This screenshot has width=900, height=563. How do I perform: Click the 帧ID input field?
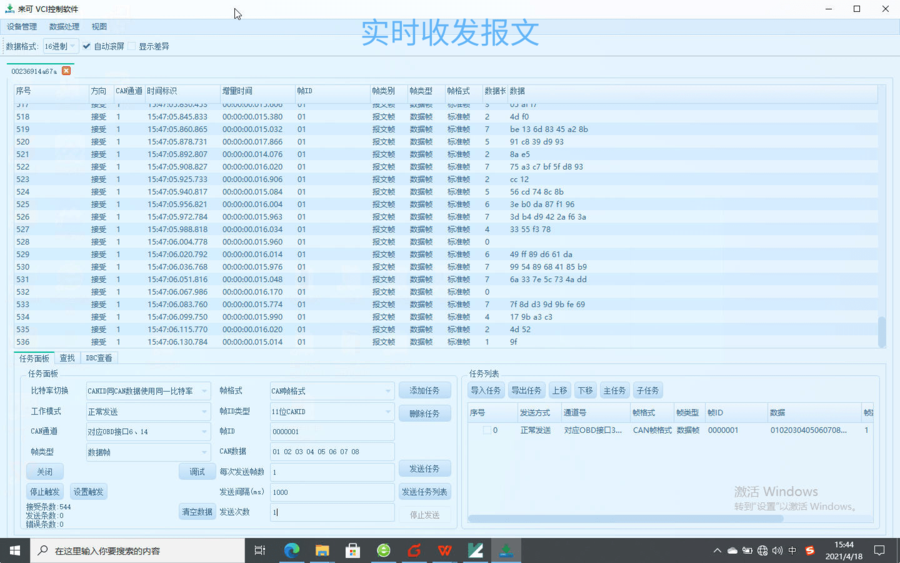point(332,432)
